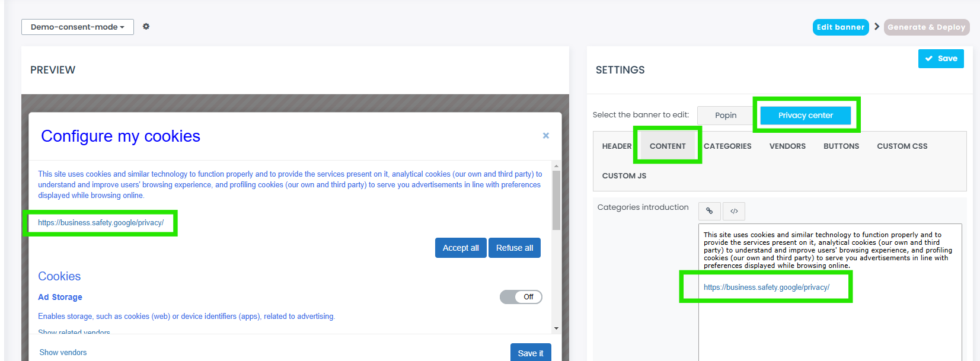980x361 pixels.
Task: Open the Vendors tab
Action: coord(787,146)
